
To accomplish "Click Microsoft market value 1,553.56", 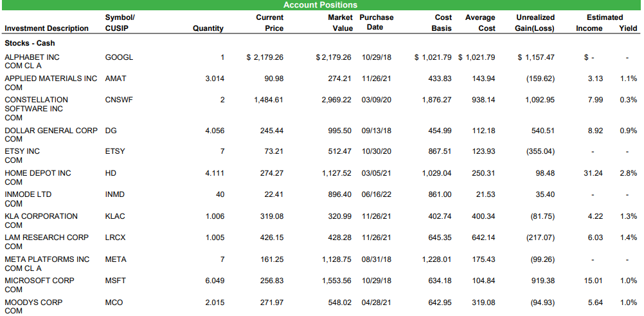I will coord(336,281).
